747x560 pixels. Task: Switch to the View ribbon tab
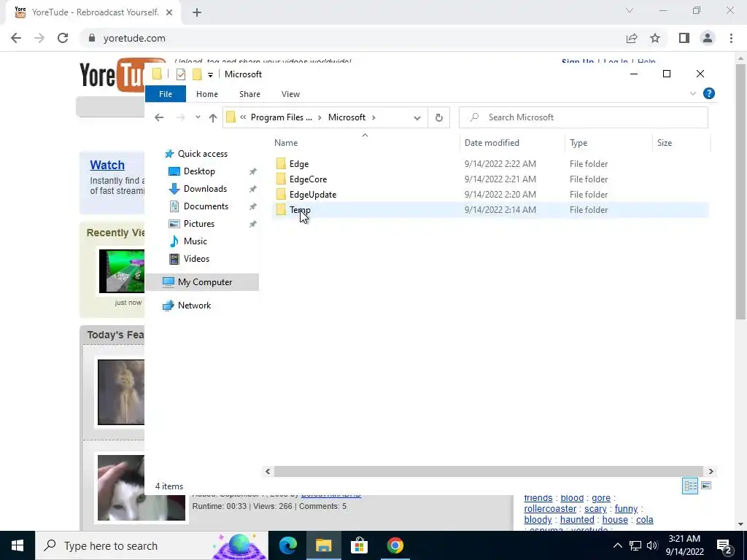290,94
